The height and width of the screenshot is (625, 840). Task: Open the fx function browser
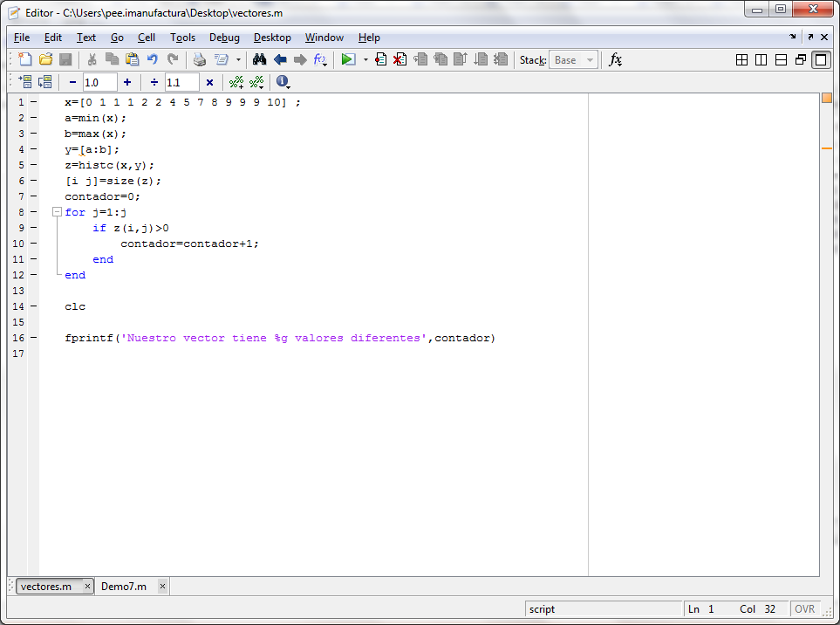(x=615, y=59)
